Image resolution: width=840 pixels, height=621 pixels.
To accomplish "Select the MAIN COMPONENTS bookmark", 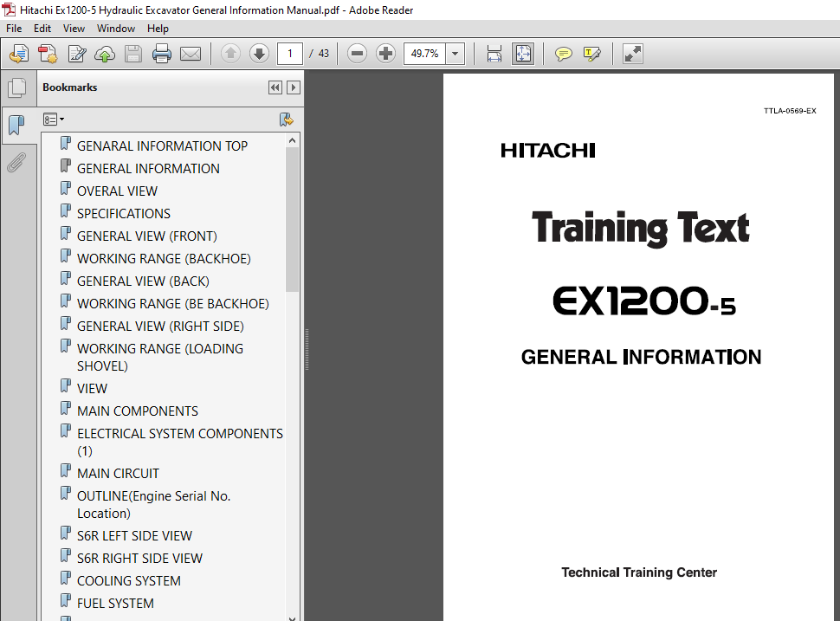I will coord(138,411).
